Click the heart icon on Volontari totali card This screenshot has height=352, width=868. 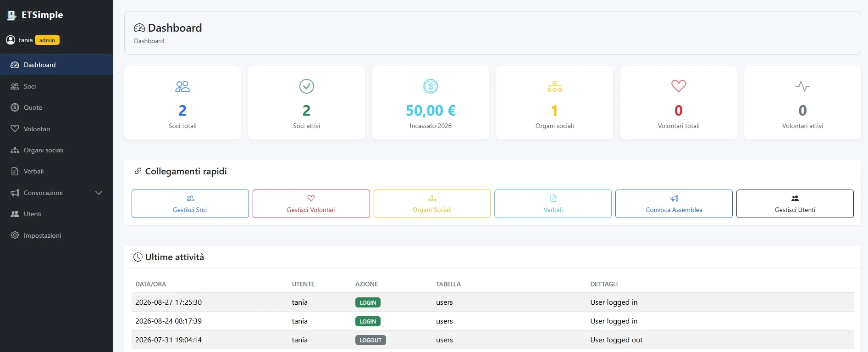[679, 86]
